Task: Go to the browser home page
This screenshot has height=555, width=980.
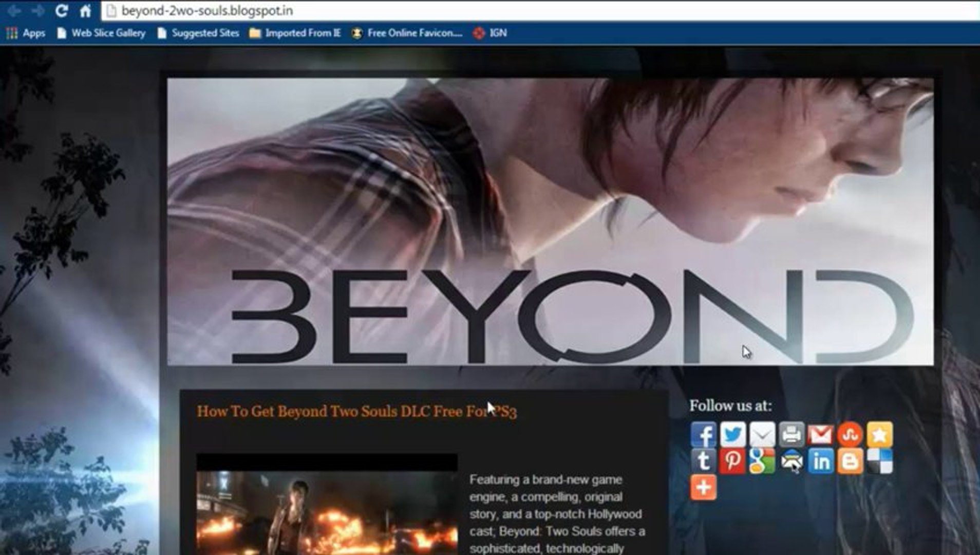Action: coord(85,10)
